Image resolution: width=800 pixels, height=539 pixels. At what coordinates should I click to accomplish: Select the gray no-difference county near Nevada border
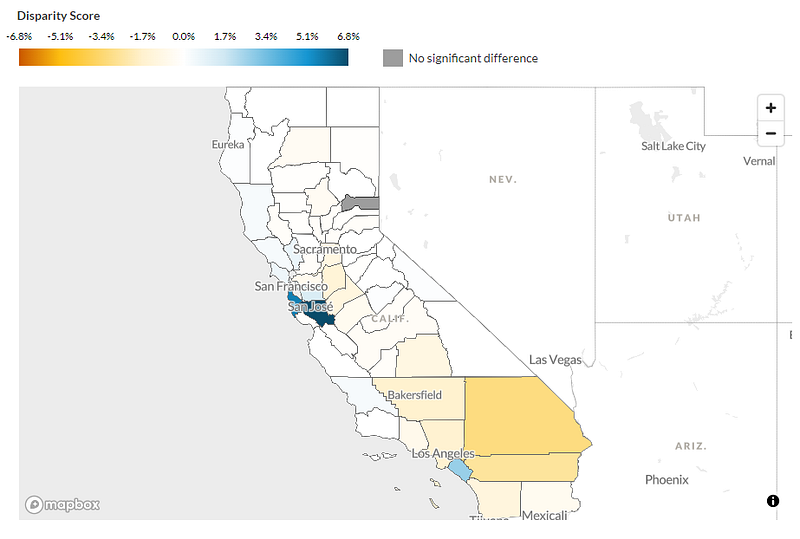(x=361, y=203)
